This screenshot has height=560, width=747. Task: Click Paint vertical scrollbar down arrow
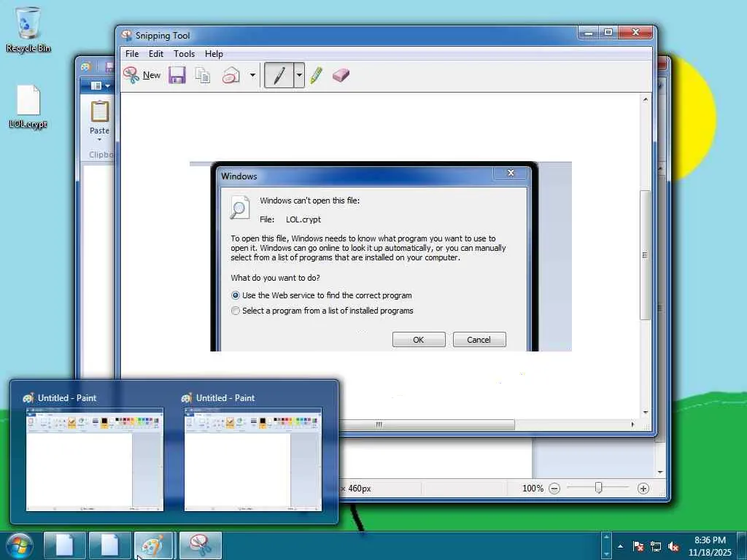[660, 472]
